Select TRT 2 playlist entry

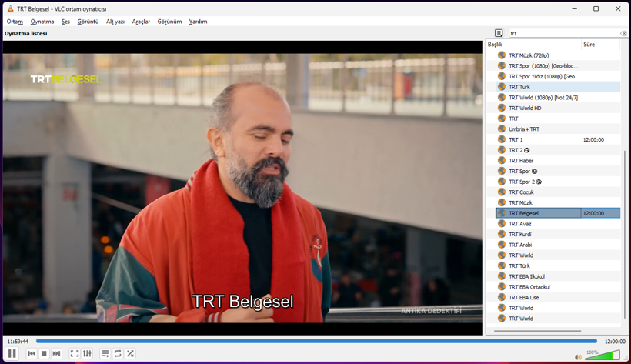558,150
